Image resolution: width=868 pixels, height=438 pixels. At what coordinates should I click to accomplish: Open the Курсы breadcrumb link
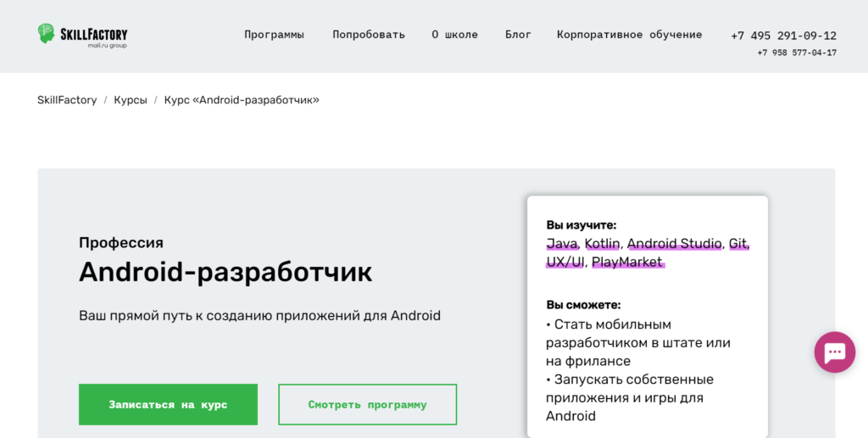tap(131, 100)
